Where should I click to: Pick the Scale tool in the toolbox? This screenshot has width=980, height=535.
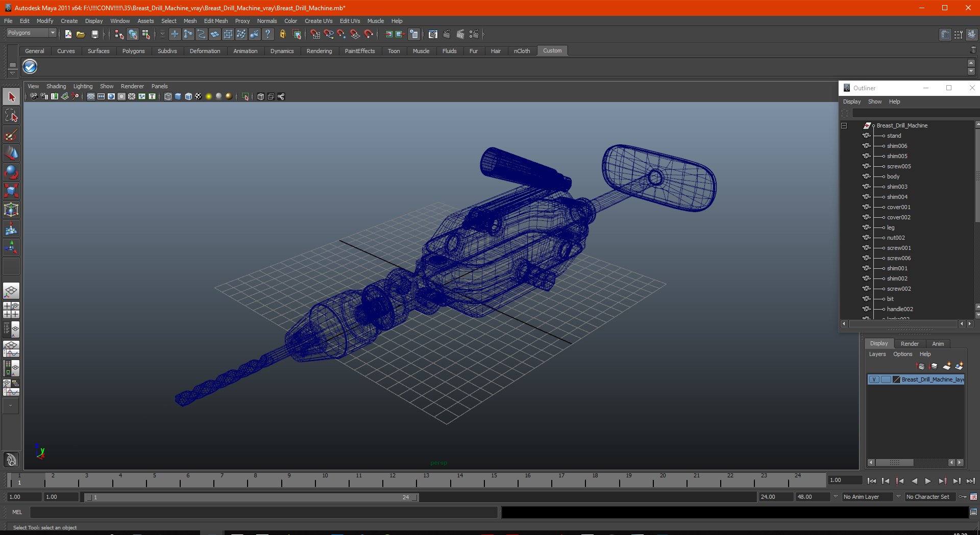pos(11,191)
